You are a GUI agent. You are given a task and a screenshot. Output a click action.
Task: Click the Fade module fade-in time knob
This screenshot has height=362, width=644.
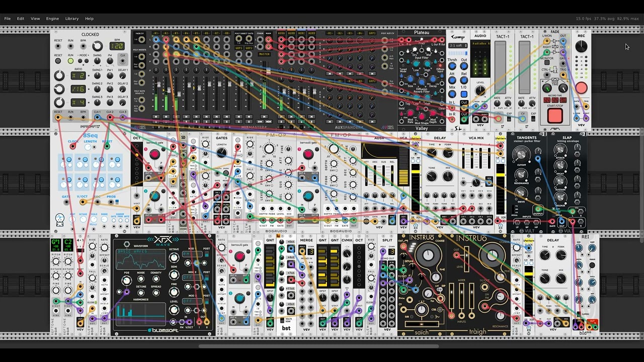(547, 88)
